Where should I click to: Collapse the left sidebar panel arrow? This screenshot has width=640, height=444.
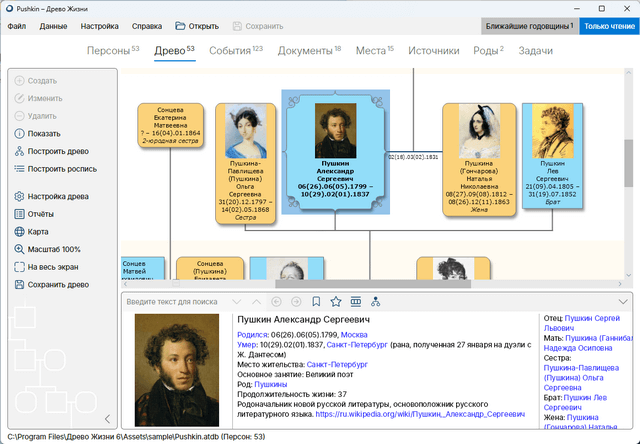click(x=107, y=419)
